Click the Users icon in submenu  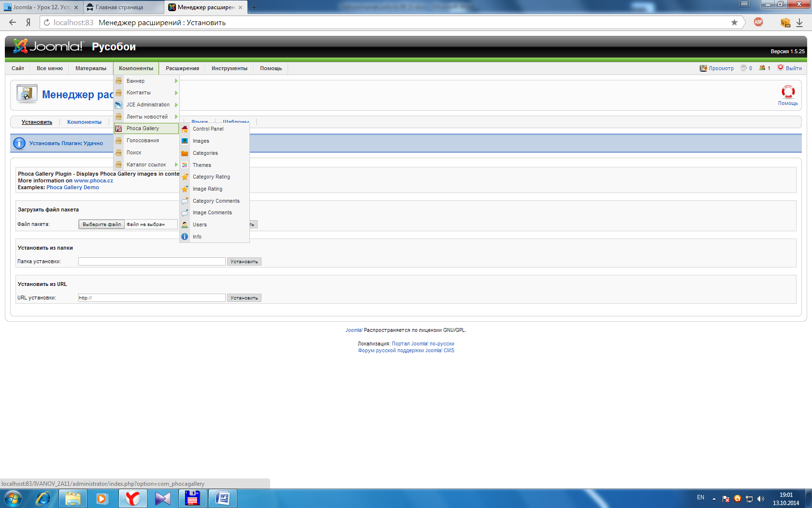185,224
